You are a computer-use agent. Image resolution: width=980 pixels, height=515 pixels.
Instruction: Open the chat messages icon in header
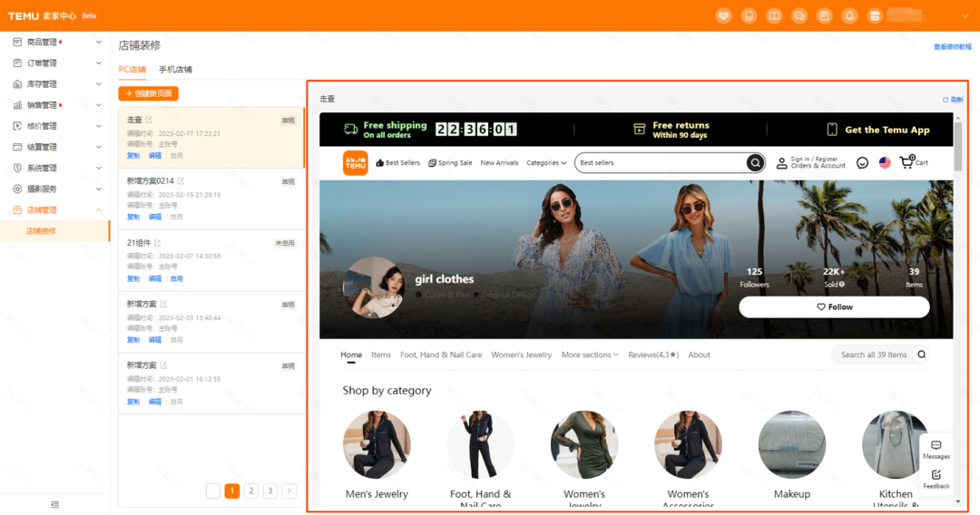pyautogui.click(x=799, y=15)
